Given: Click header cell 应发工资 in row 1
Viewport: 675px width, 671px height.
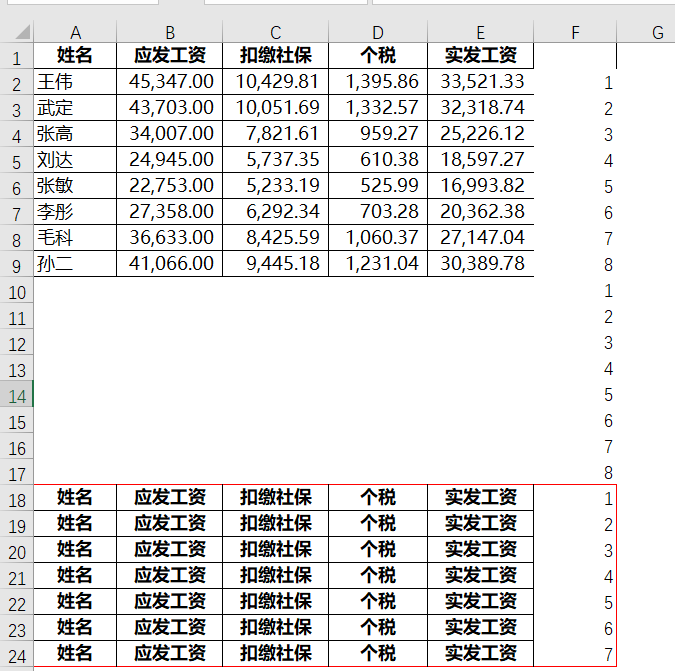Looking at the screenshot, I should coord(170,56).
